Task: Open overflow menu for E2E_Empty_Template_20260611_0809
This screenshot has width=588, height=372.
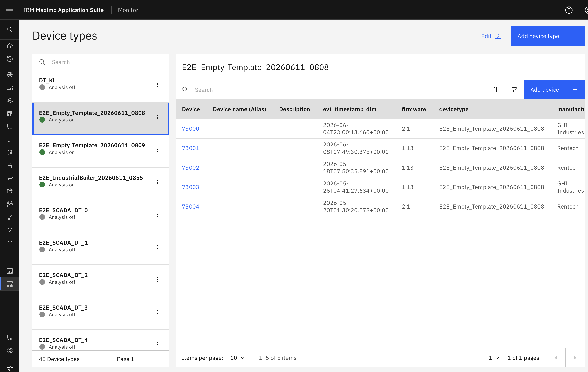Action: point(157,150)
